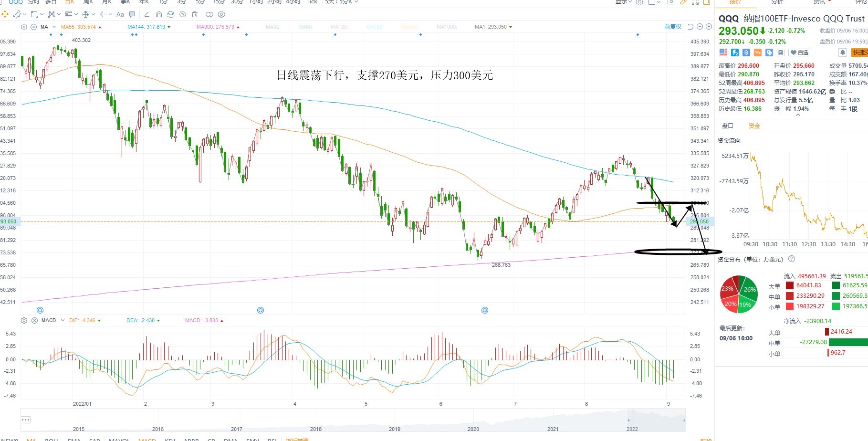Viewport: 868px width, 441px height.
Task: Open help for 资金分布 section
Action: 792,259
